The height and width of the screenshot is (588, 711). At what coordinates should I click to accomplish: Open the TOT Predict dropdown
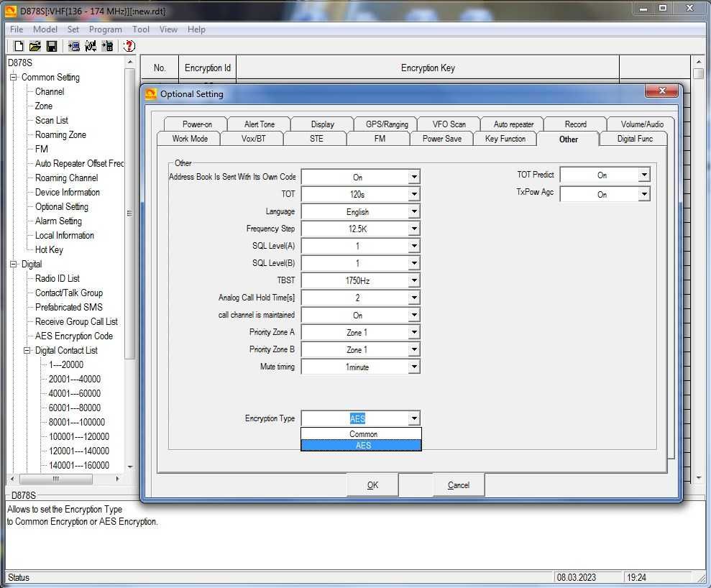click(644, 175)
